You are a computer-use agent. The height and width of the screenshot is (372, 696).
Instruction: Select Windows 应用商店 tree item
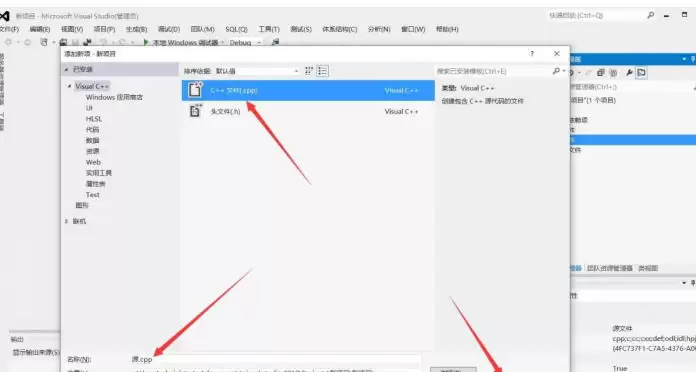pos(114,97)
